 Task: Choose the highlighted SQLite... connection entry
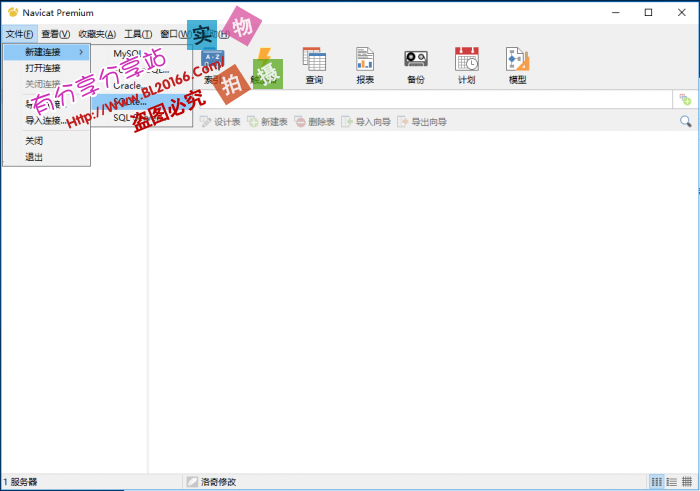[x=142, y=102]
